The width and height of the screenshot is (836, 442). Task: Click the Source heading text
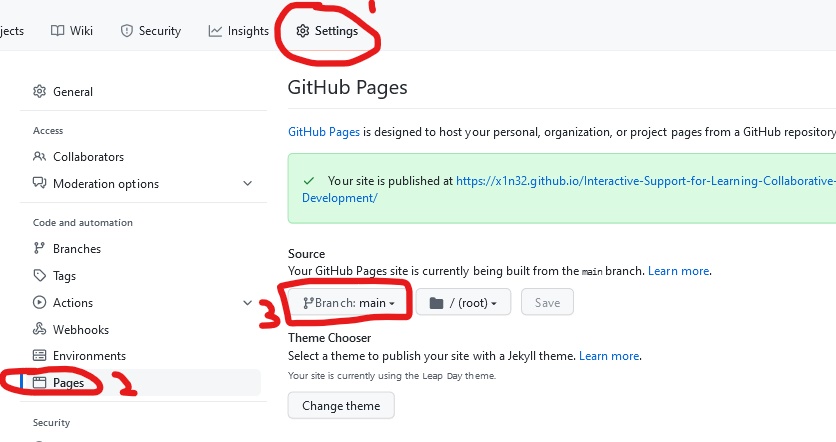307,254
